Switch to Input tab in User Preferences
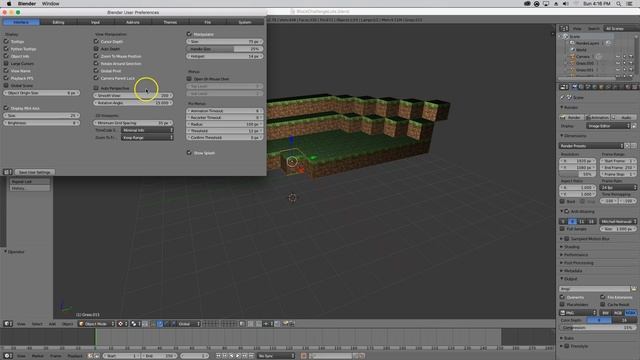The image size is (640, 360). [x=95, y=22]
